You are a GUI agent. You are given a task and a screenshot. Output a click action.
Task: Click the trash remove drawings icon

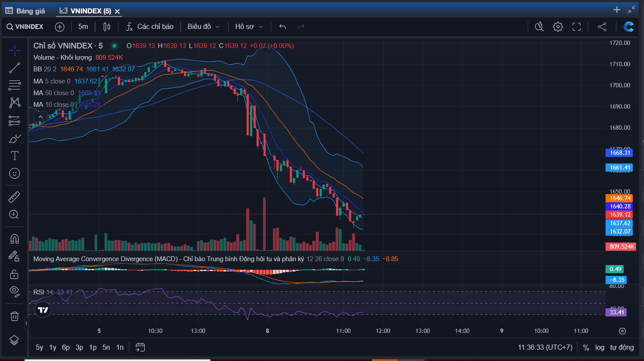click(14, 316)
